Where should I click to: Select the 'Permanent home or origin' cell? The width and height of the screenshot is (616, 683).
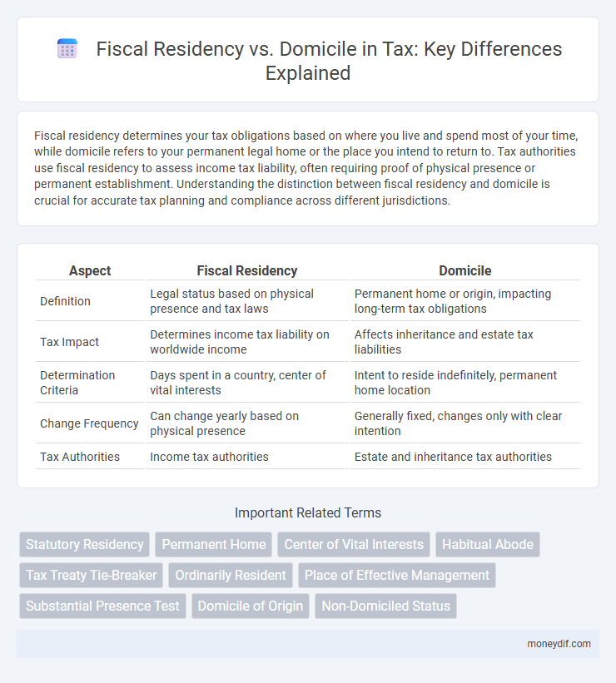coord(464,301)
